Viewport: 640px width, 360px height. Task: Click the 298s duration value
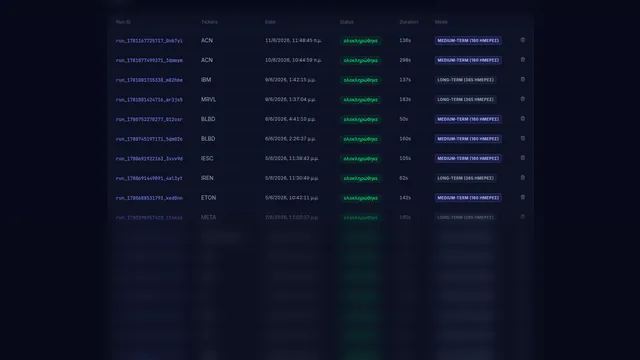405,60
